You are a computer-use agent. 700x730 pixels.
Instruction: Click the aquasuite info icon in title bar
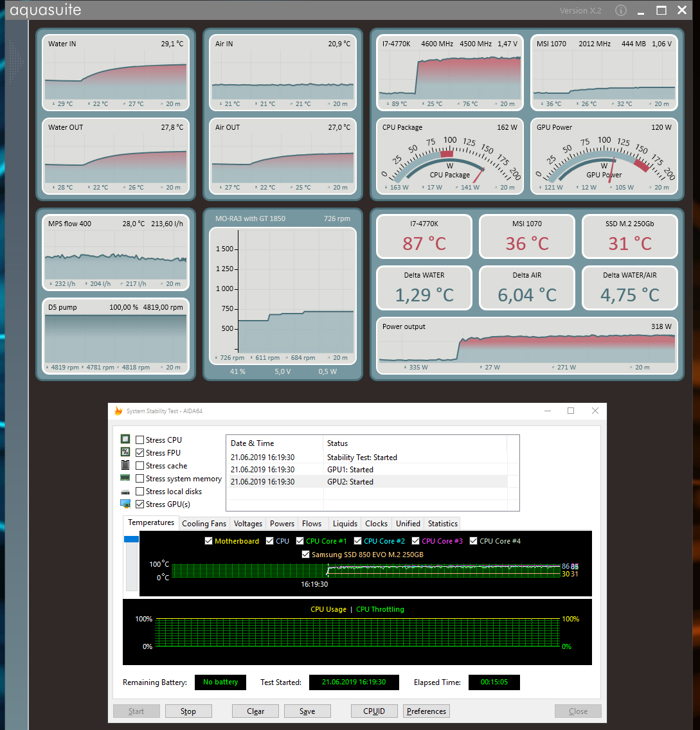[620, 10]
